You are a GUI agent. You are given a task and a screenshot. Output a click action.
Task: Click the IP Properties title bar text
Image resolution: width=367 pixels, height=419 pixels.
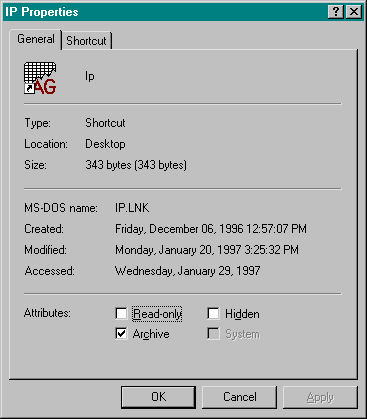pos(42,12)
